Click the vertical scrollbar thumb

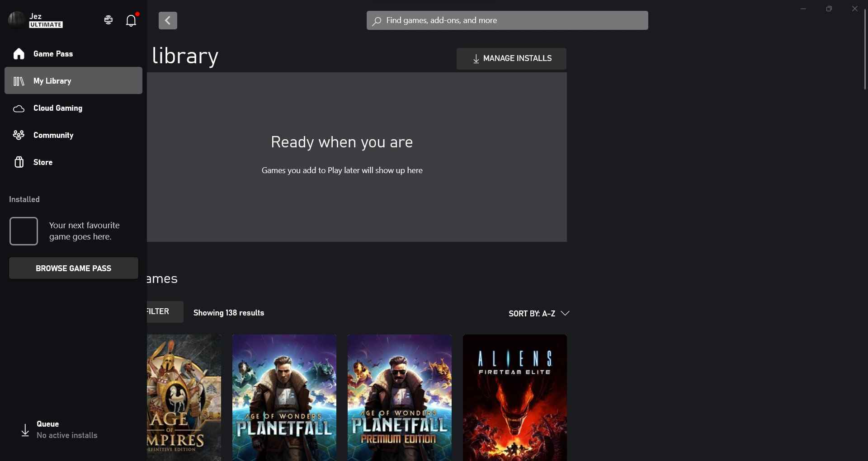(x=865, y=50)
